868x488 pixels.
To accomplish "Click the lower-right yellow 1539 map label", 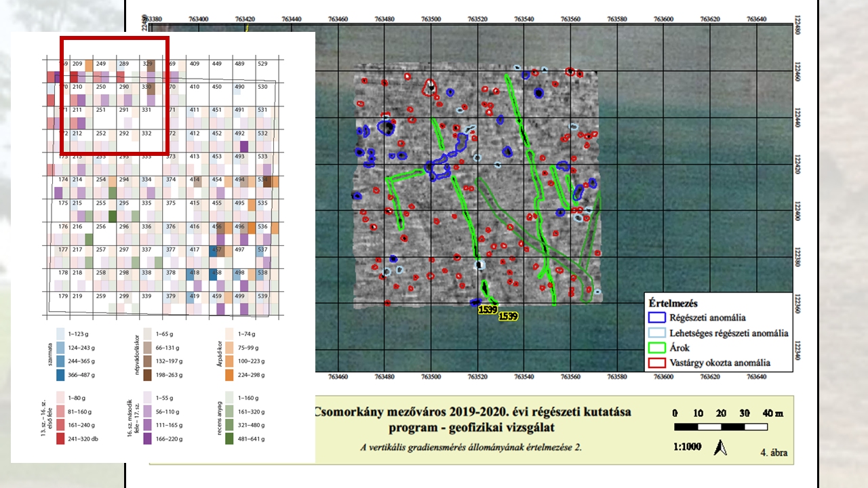I will (508, 316).
